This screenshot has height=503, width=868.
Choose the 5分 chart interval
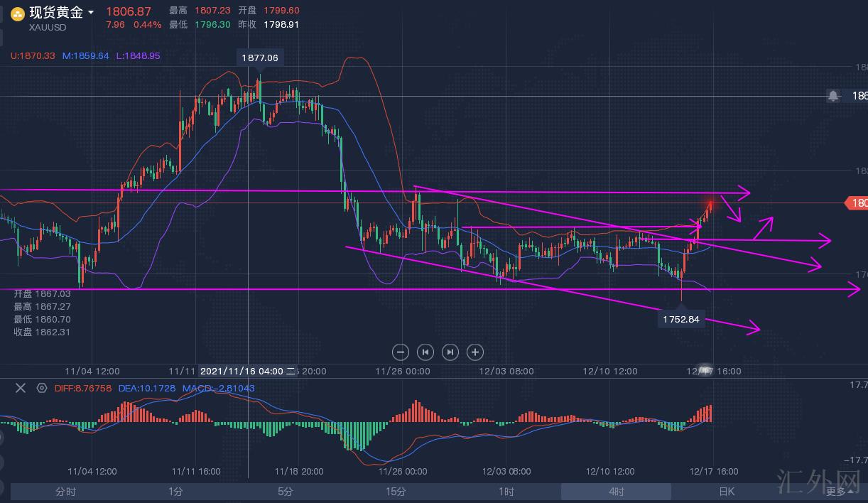tap(286, 492)
